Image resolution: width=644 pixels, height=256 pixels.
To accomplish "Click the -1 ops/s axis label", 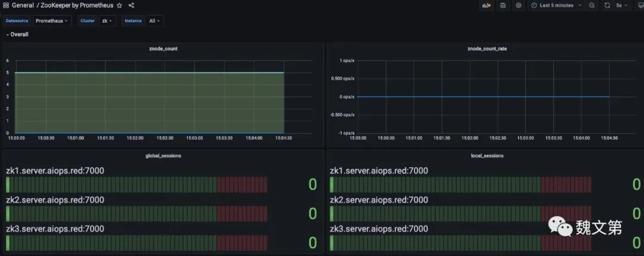I will (x=346, y=132).
